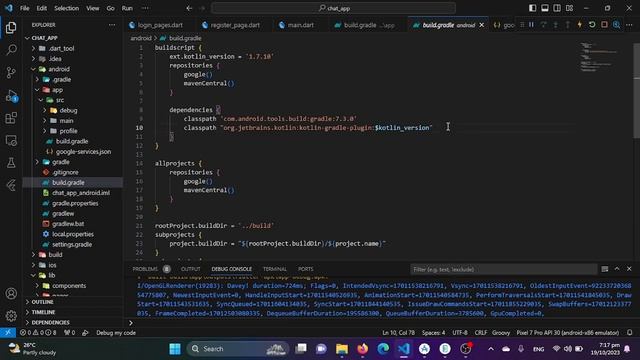
Task: Open the View menu
Action: pyautogui.click(x=93, y=8)
